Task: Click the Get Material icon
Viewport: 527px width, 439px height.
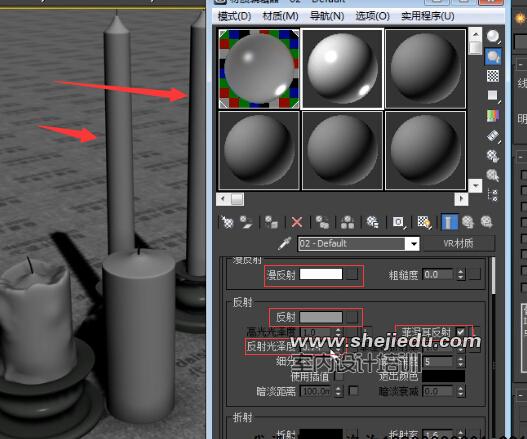Action: [x=227, y=223]
